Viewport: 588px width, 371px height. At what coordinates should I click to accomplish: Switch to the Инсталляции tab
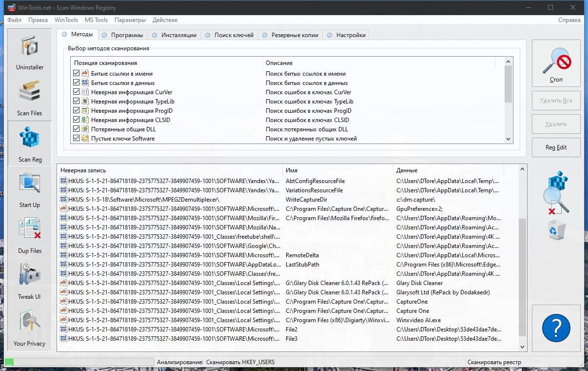coord(175,35)
